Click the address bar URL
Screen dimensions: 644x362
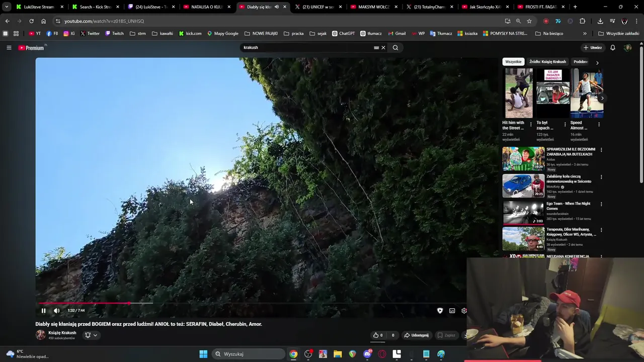[104, 21]
